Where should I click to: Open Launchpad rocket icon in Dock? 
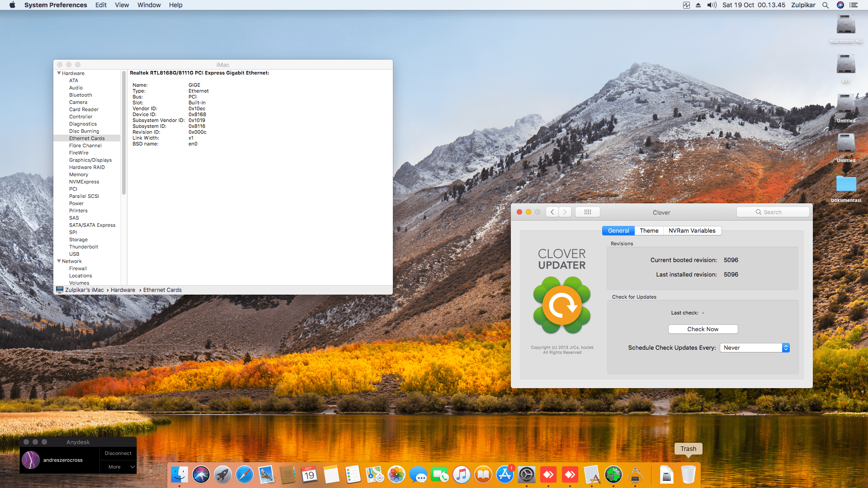(223, 475)
